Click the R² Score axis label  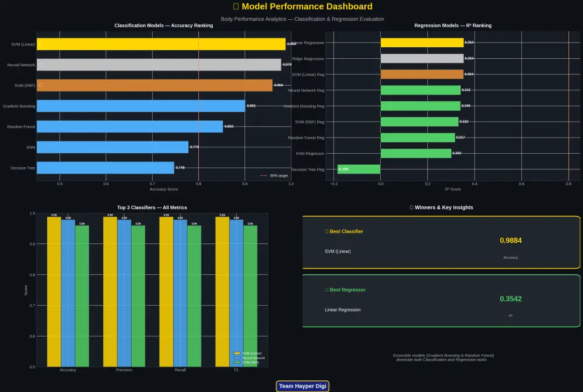pyautogui.click(x=453, y=189)
